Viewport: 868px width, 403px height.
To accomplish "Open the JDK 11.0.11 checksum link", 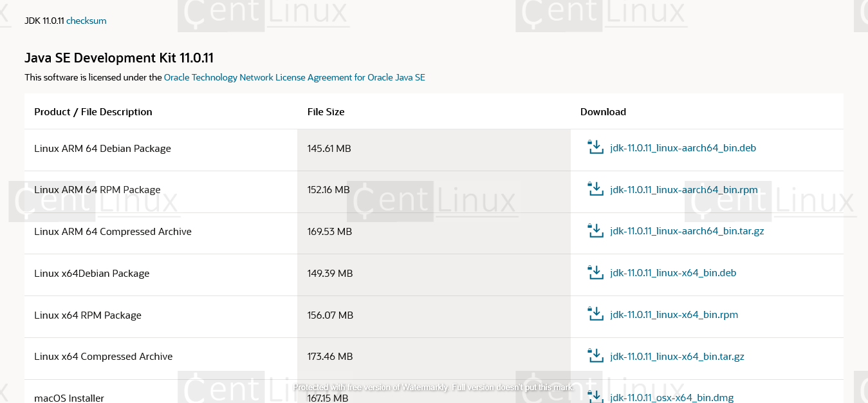I will tap(86, 21).
